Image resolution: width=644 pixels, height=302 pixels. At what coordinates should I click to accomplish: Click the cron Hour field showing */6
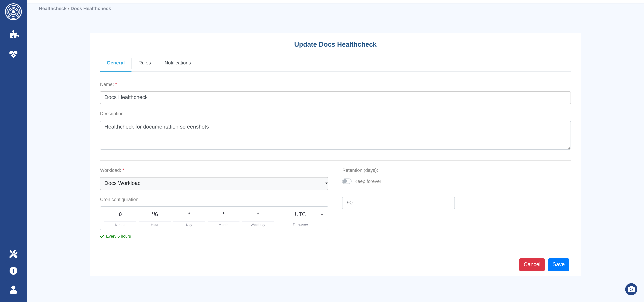(154, 214)
